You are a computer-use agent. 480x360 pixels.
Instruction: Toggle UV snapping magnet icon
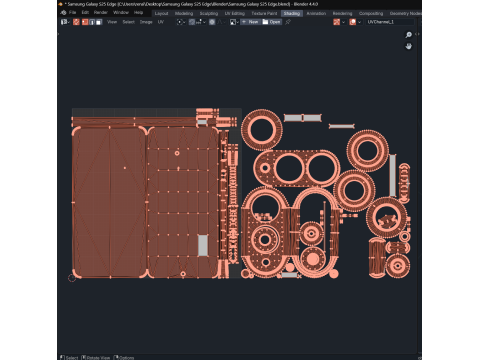(192, 22)
